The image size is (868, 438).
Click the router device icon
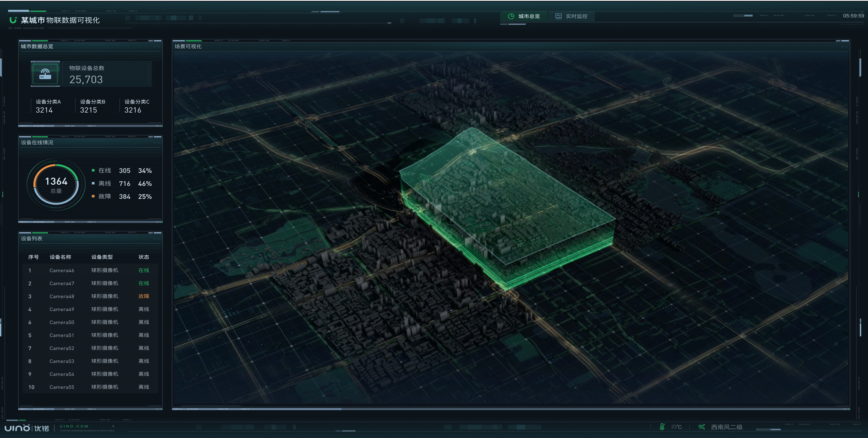pyautogui.click(x=45, y=74)
